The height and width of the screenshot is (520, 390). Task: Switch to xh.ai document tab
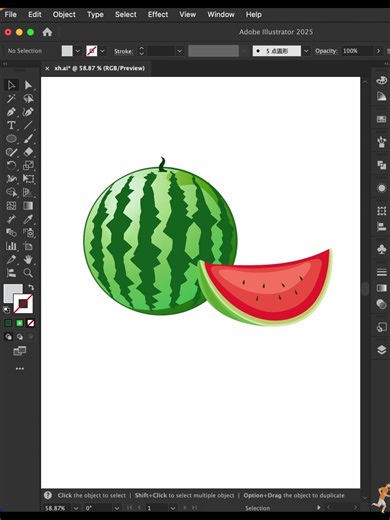[x=99, y=68]
